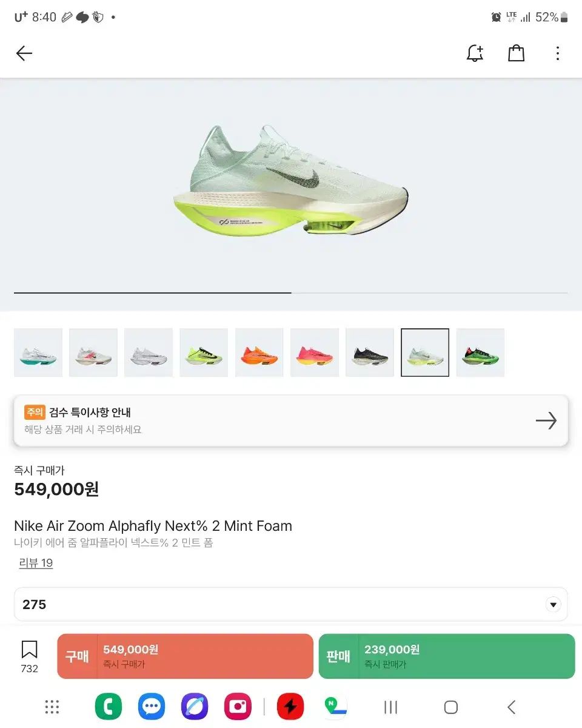Tap the 판매 239,000원 sell button
The image size is (582, 728).
(447, 656)
